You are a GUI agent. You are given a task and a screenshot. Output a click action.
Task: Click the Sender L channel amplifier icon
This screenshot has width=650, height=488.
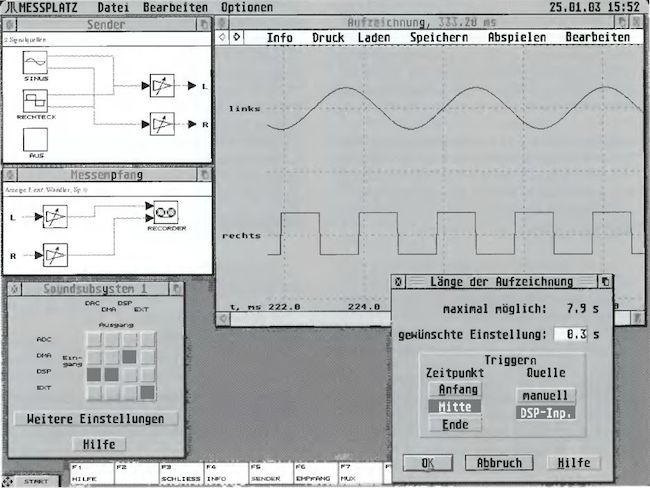tap(161, 85)
